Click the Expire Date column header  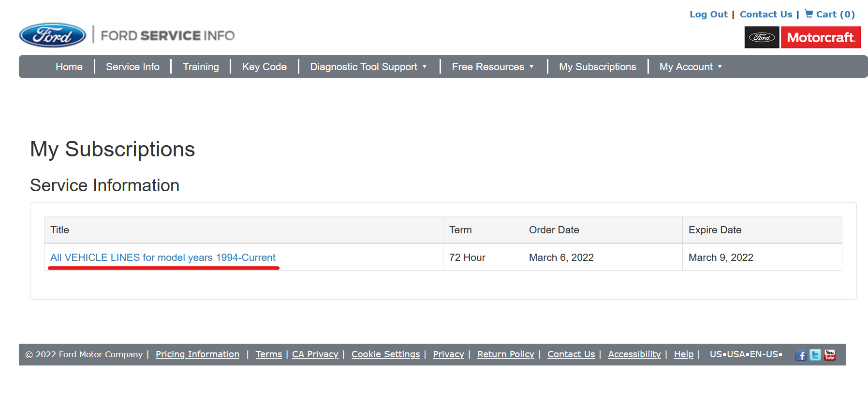tap(762, 230)
